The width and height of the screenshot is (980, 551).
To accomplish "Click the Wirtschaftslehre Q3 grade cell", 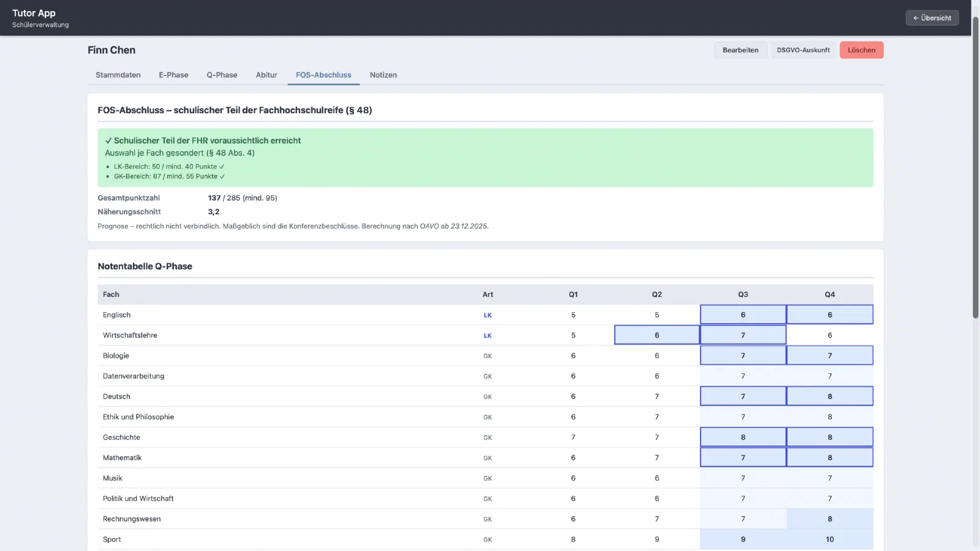I will (743, 335).
